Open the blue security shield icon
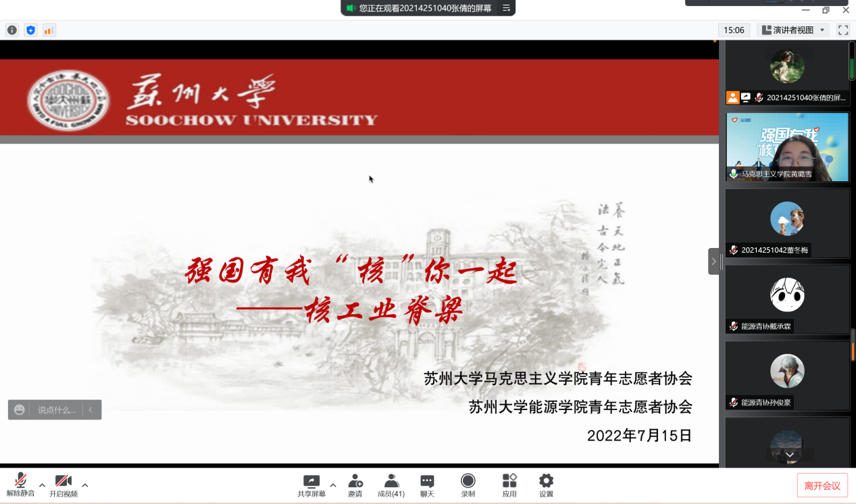856x504 pixels. tap(30, 30)
